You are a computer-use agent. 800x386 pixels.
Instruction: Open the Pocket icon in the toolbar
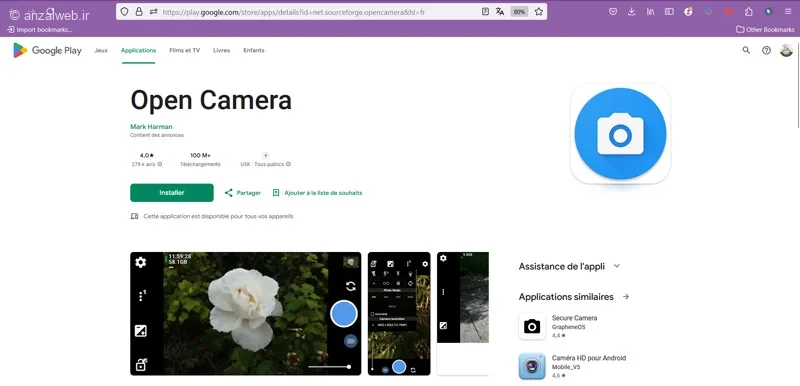(613, 12)
